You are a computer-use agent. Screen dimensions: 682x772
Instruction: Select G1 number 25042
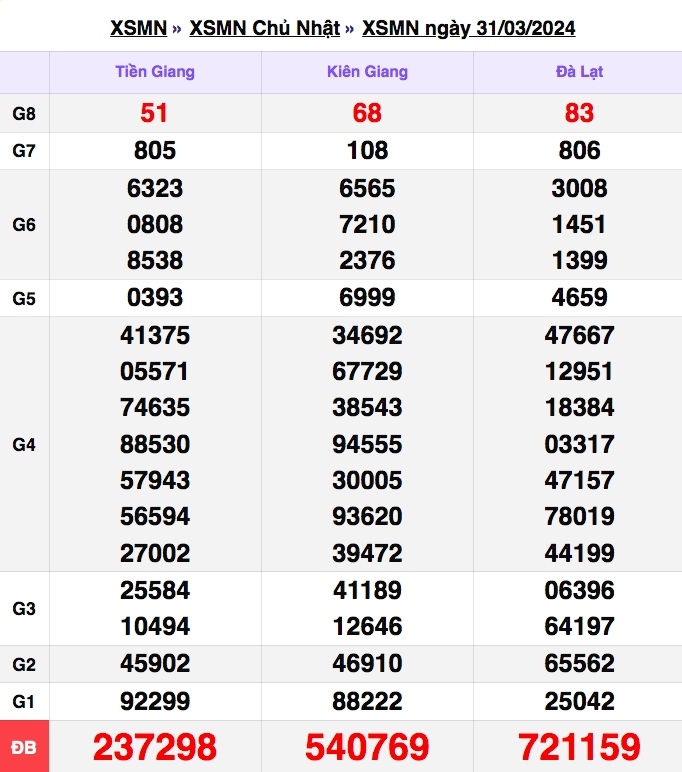(x=579, y=702)
